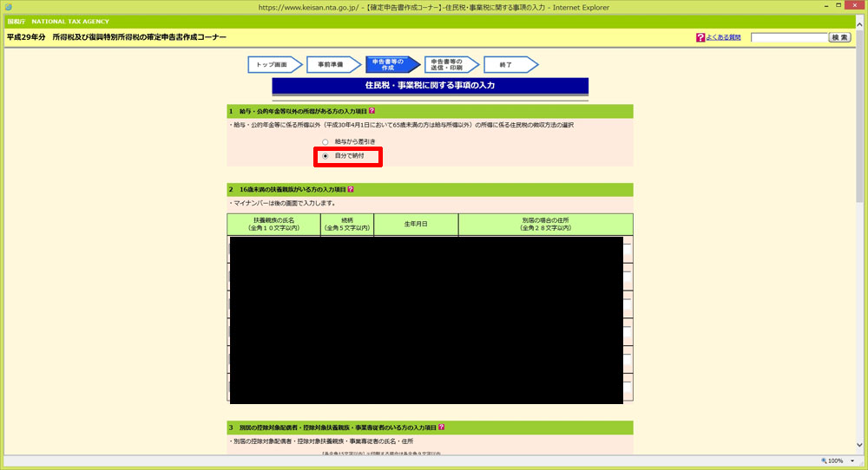Go to the トップ画面 step
The width and height of the screenshot is (868, 470).
point(274,65)
